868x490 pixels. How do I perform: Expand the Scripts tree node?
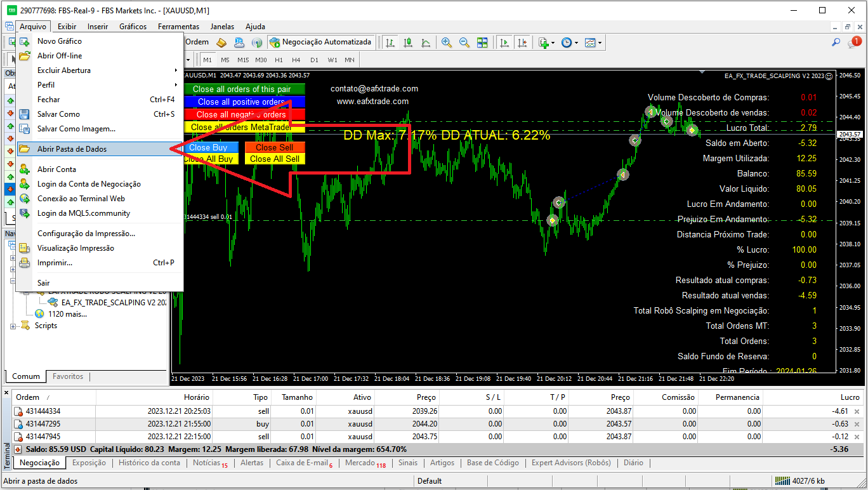point(13,326)
